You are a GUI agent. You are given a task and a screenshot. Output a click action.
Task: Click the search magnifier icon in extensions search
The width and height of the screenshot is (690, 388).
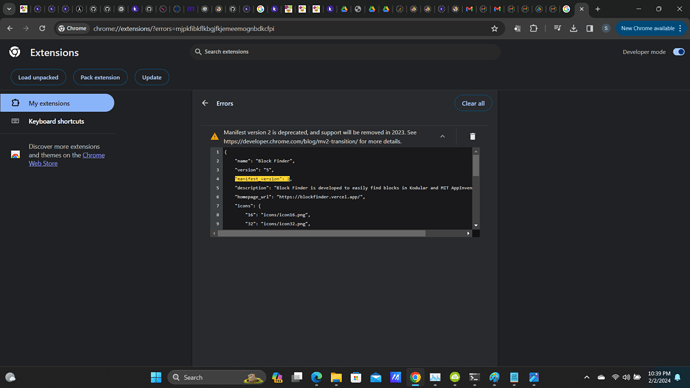pos(198,51)
